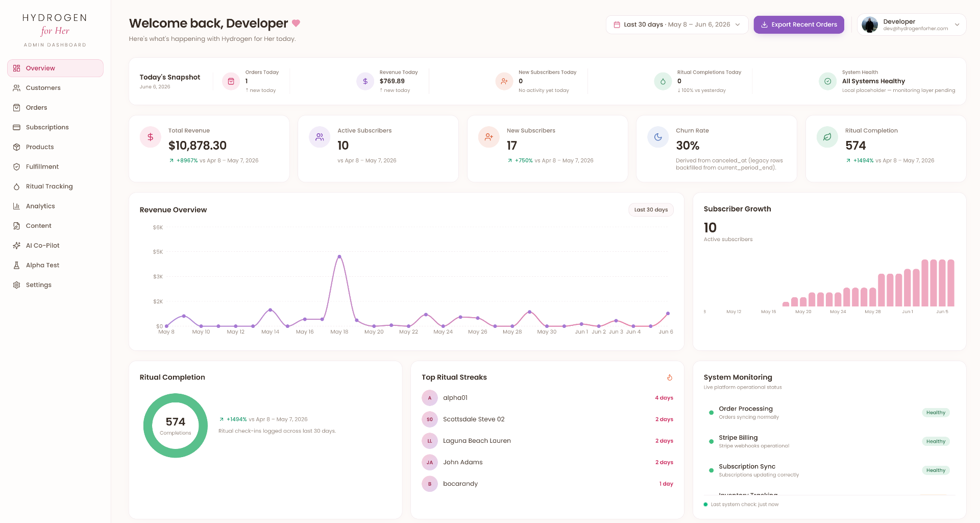Image resolution: width=980 pixels, height=523 pixels.
Task: Click the Ritual Completion leaf icon in its card
Action: tap(827, 137)
